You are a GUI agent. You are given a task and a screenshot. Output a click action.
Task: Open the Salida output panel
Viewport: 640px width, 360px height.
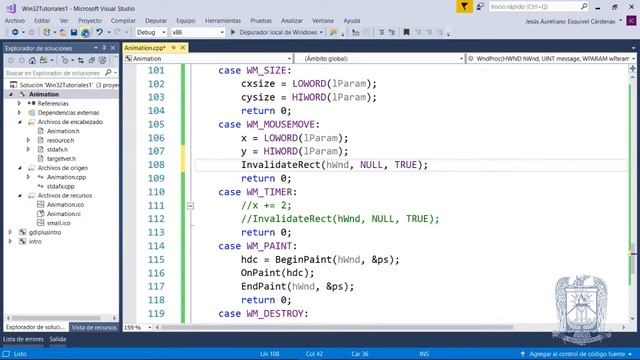pos(58,339)
